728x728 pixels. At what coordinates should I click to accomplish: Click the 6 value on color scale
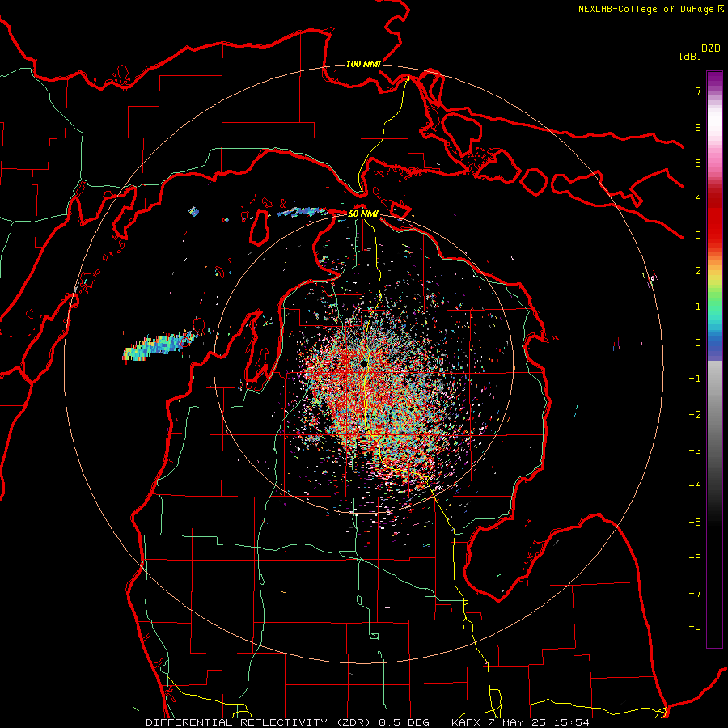698,127
